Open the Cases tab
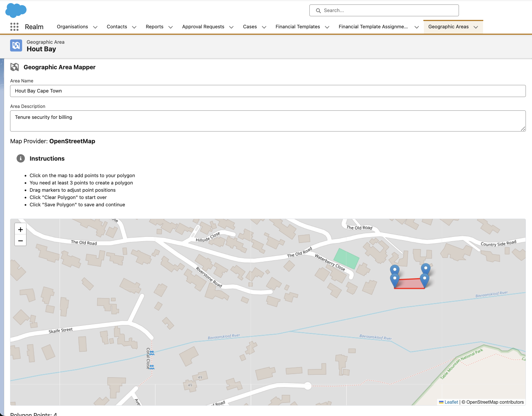 [x=250, y=27]
